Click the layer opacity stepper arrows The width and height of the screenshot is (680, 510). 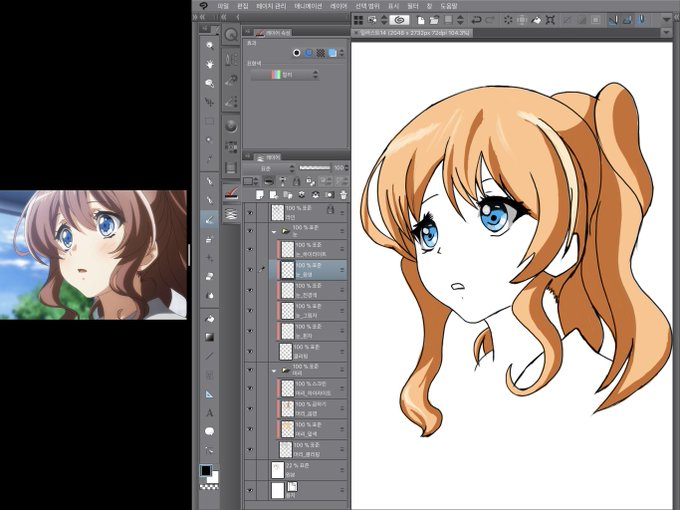pos(346,168)
